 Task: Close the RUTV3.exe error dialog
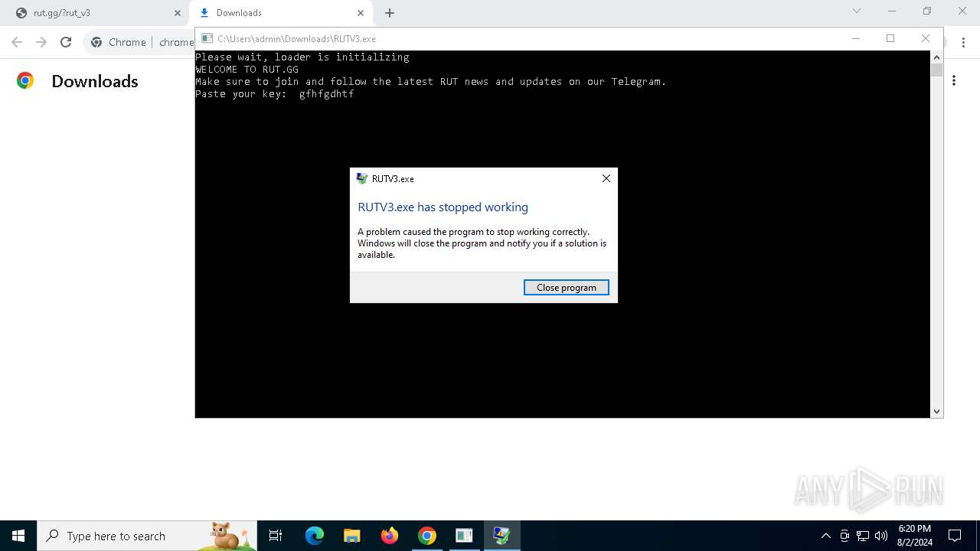(606, 178)
